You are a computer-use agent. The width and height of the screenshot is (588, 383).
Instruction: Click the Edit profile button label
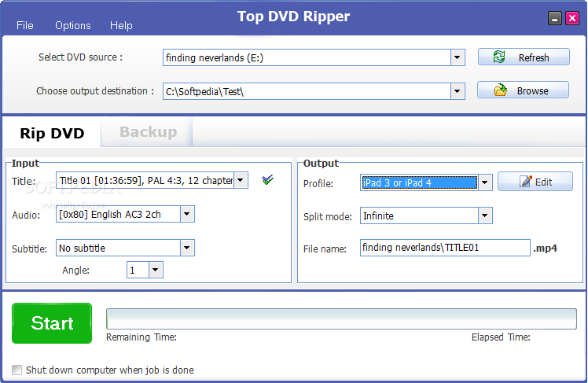coord(543,182)
